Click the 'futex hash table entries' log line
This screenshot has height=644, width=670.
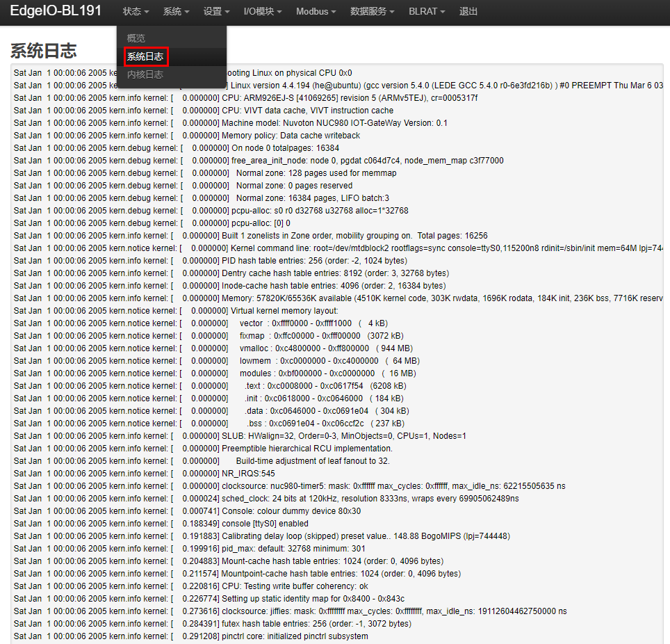point(213,624)
